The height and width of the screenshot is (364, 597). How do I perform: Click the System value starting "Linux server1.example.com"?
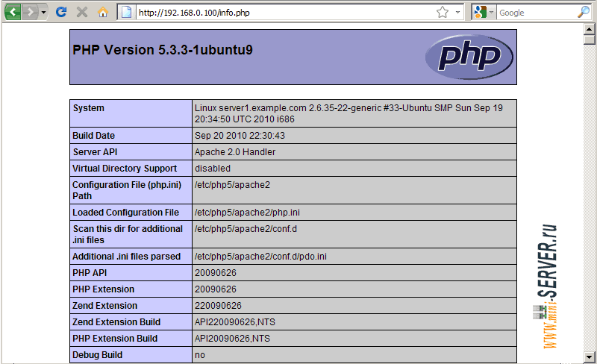[x=348, y=113]
